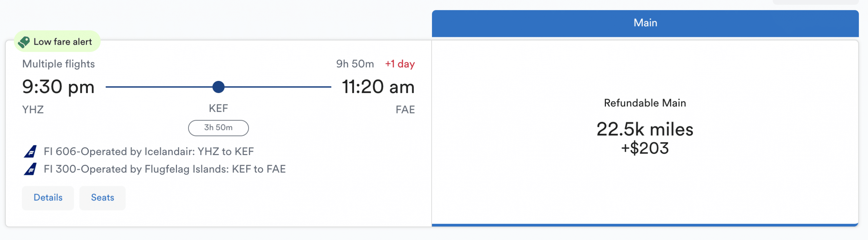Choose the Refundable Main fare label
The image size is (868, 240).
click(x=645, y=103)
